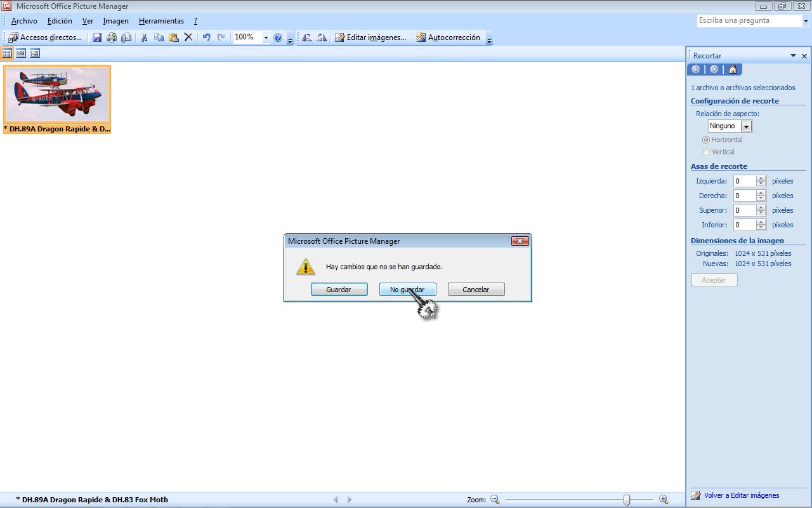Viewport: 812px width, 508px height.
Task: Click the Superior pixel value field
Action: click(x=745, y=210)
